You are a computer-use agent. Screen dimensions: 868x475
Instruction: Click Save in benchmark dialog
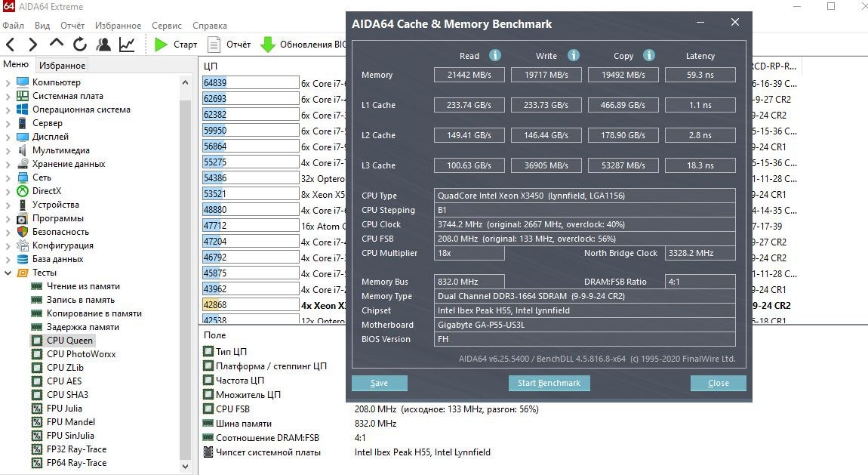pyautogui.click(x=379, y=383)
